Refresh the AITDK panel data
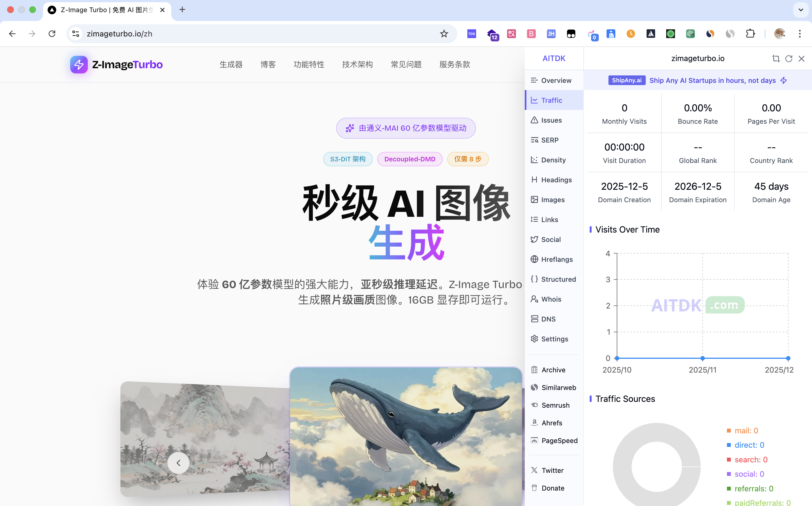 point(789,59)
